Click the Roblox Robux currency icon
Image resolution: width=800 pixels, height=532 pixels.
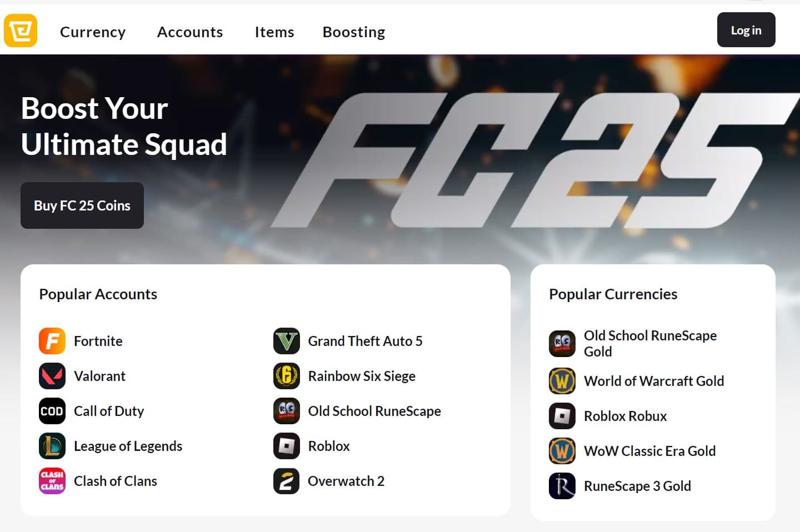click(562, 416)
